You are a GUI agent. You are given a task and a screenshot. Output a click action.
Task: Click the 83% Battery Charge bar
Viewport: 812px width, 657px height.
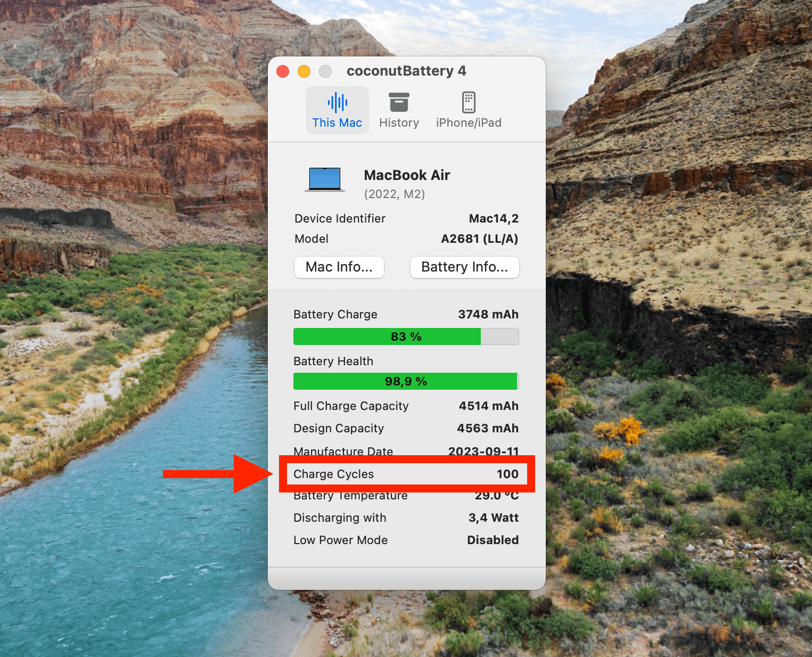[406, 336]
